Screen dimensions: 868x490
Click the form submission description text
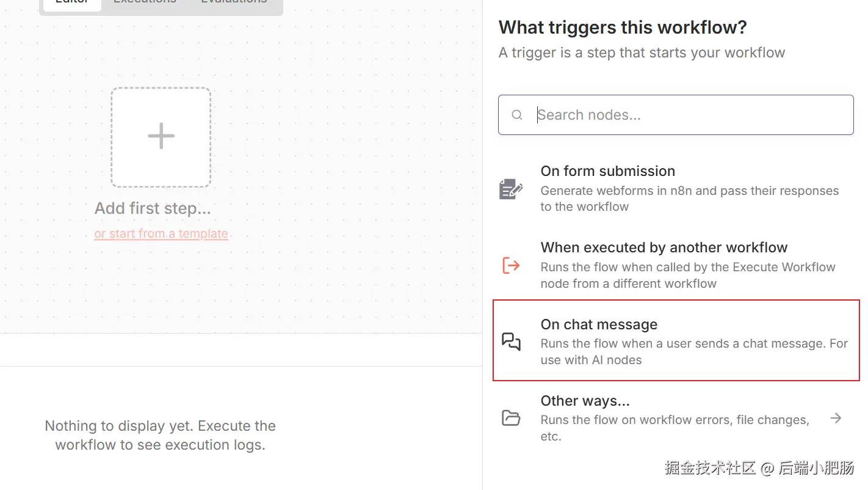click(x=689, y=199)
